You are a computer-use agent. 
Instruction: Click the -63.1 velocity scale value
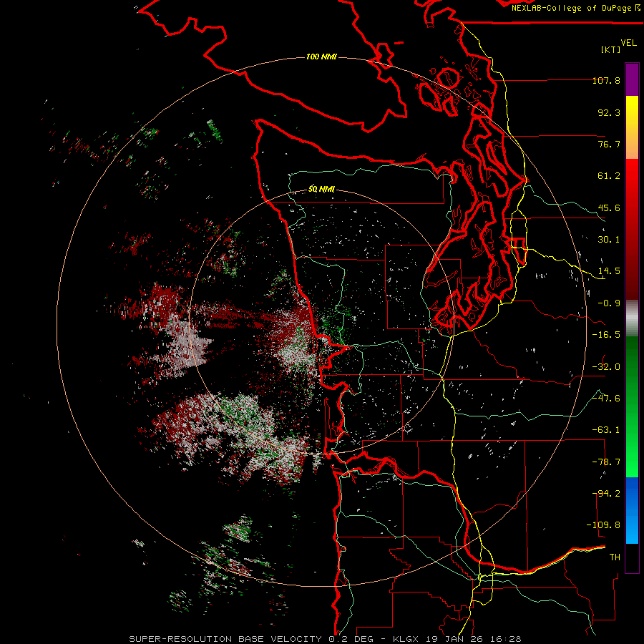pos(606,430)
